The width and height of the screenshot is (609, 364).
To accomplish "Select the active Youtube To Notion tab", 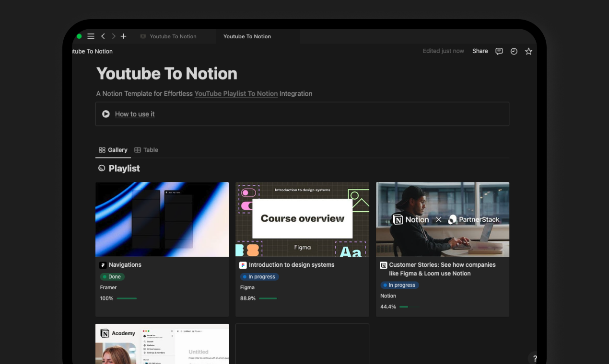I will [x=247, y=36].
